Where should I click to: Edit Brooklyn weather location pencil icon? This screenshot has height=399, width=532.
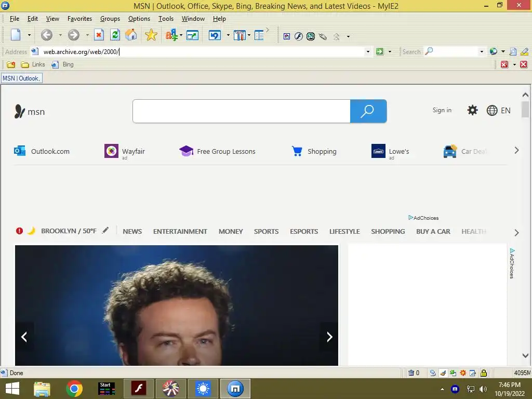pyautogui.click(x=105, y=230)
